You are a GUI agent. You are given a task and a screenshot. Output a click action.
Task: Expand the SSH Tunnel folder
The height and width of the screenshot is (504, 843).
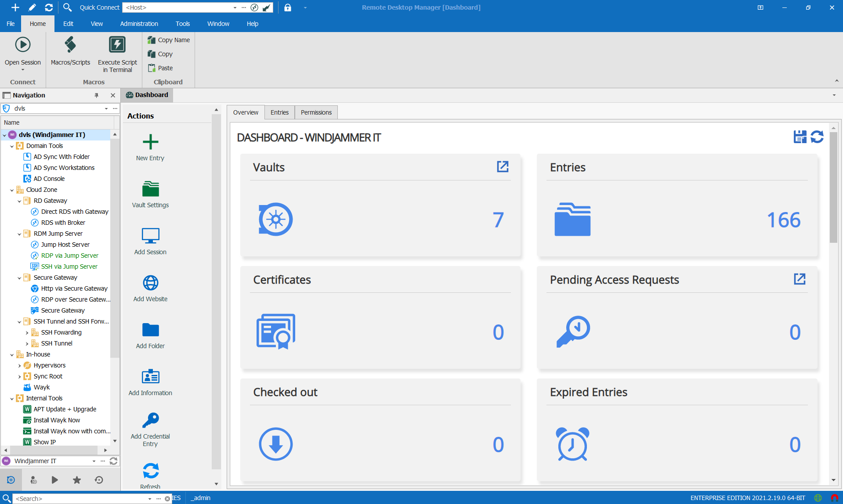(x=27, y=344)
